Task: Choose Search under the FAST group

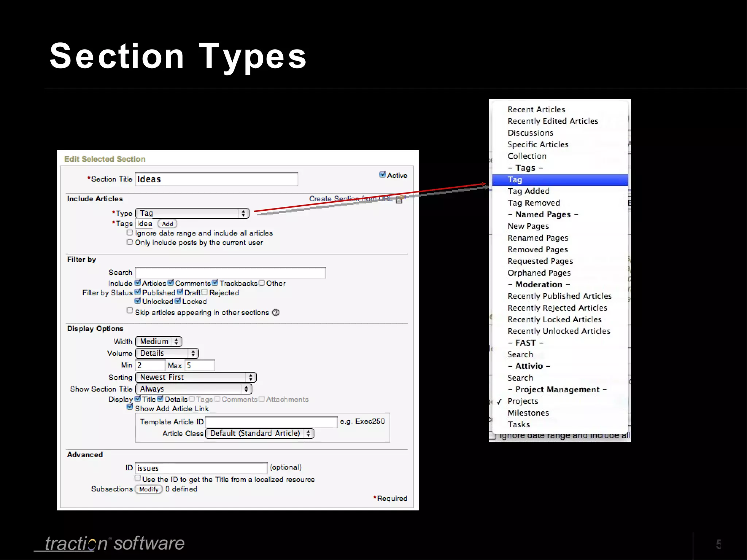Action: (x=560, y=354)
